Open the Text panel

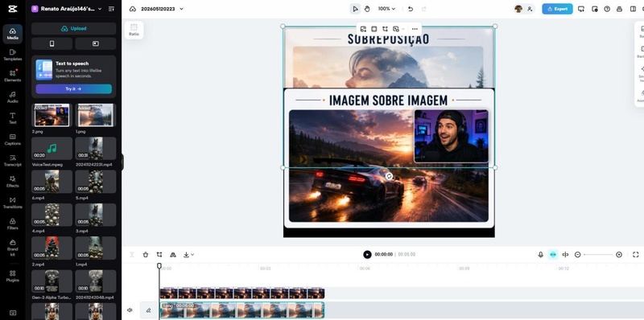pos(12,118)
